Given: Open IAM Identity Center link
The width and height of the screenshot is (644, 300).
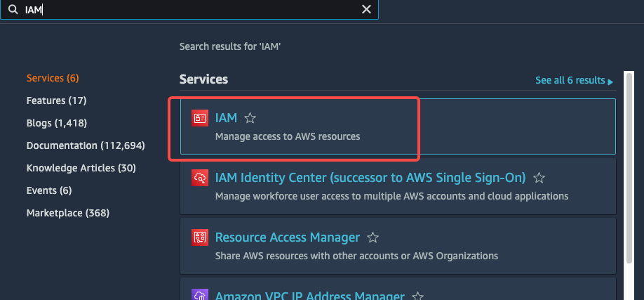Looking at the screenshot, I should [x=370, y=178].
